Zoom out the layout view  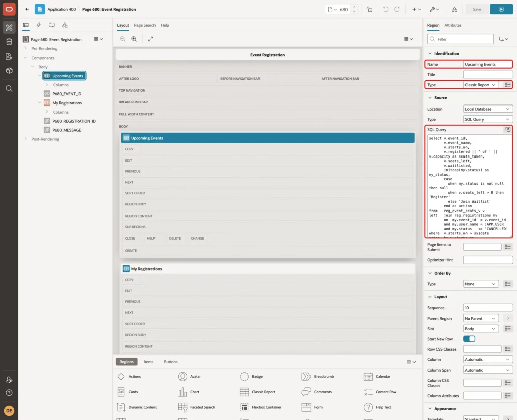123,39
